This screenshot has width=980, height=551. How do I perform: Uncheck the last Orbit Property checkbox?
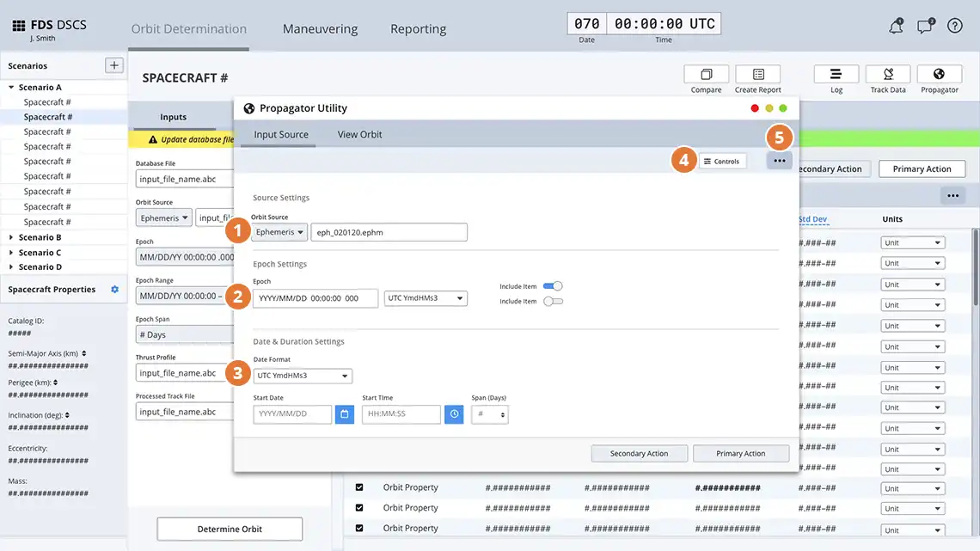pos(359,529)
